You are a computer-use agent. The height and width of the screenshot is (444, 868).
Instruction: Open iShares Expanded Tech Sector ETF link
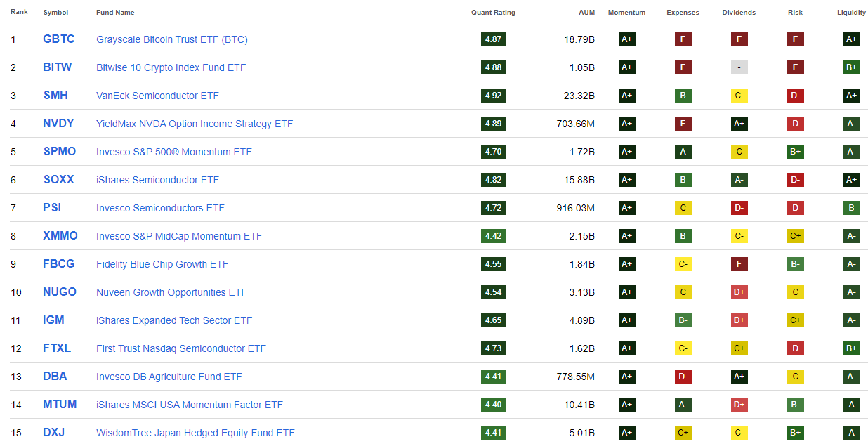pyautogui.click(x=174, y=320)
